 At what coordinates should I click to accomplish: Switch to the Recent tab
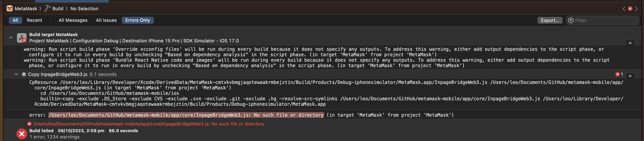[34, 20]
